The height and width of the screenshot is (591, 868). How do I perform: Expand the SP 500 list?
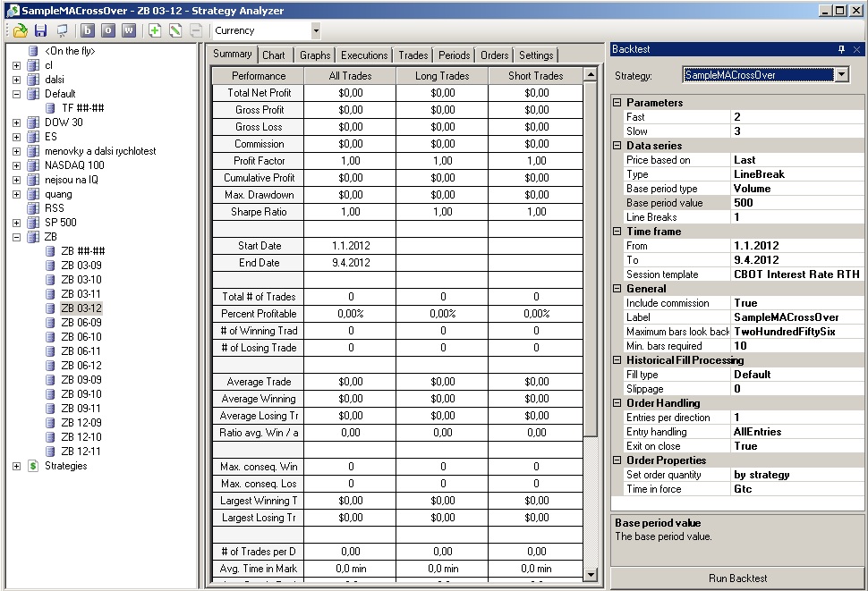click(x=16, y=223)
